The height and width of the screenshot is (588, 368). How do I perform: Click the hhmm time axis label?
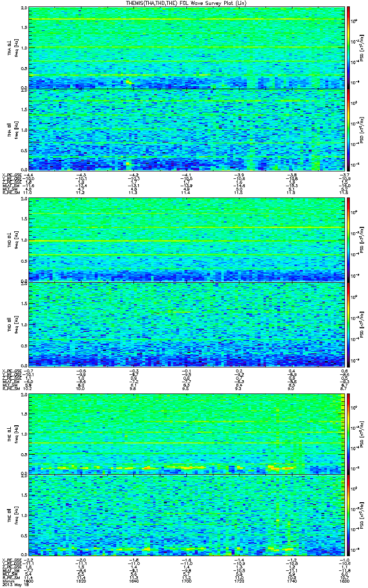(x=7, y=580)
